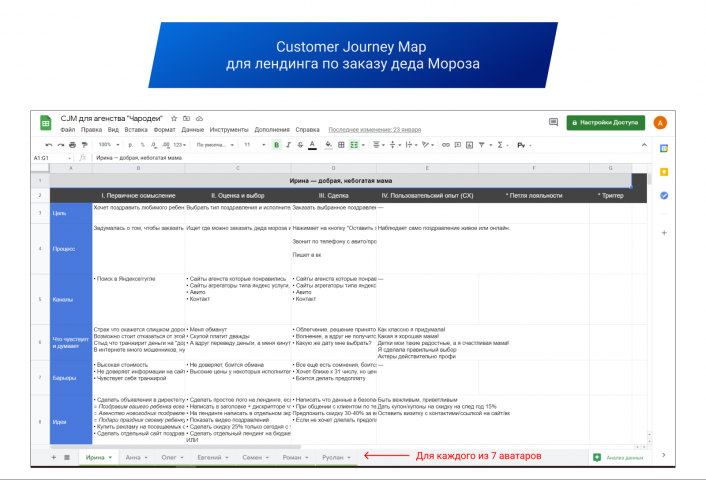Click the name box A1:G1

pos(52,158)
